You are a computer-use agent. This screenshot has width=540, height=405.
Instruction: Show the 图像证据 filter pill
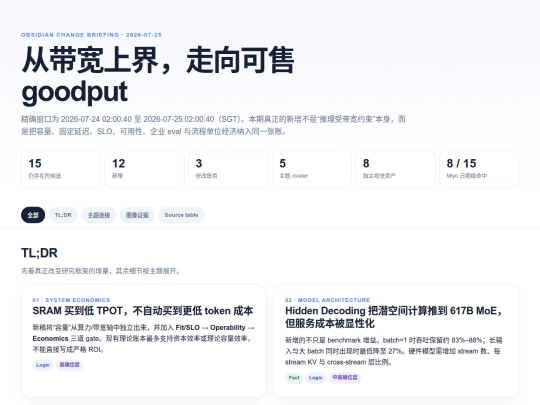[x=137, y=215]
